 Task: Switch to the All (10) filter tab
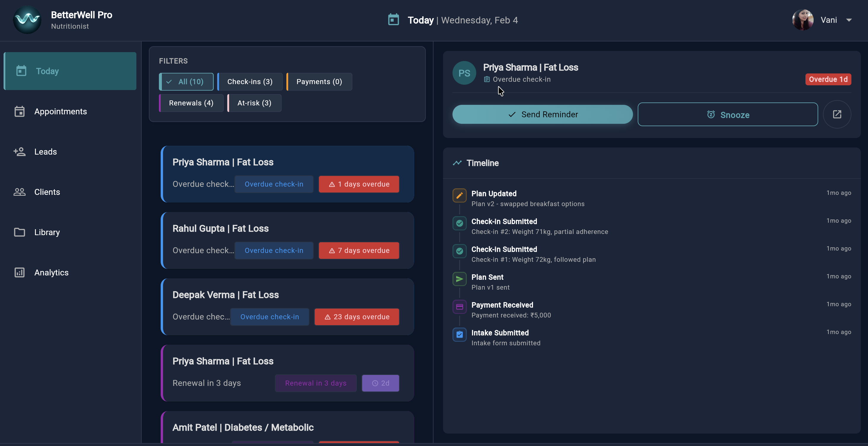[x=186, y=81]
